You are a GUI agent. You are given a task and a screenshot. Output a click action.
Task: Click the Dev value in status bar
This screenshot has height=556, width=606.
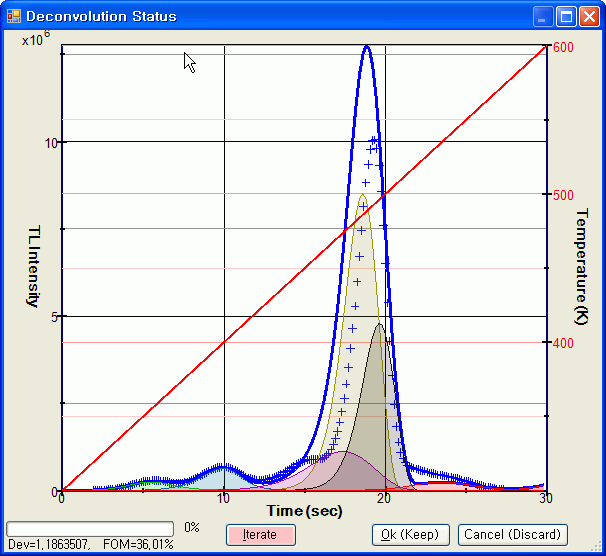click(49, 545)
